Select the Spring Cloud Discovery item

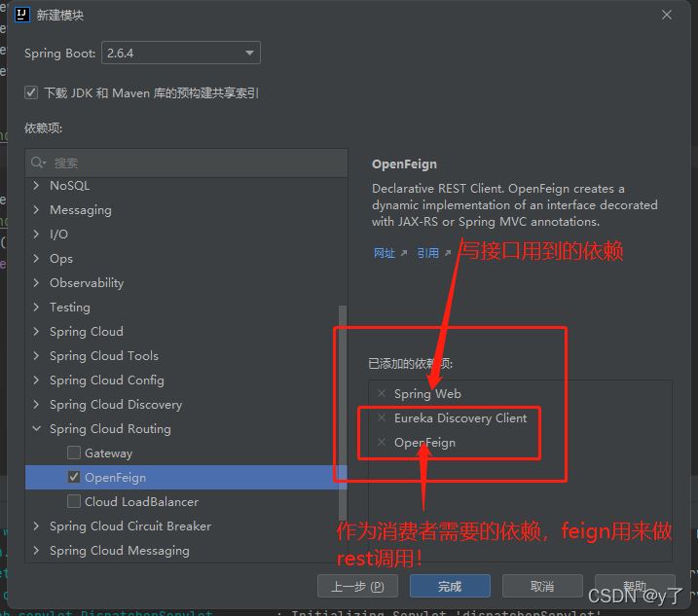click(x=115, y=405)
